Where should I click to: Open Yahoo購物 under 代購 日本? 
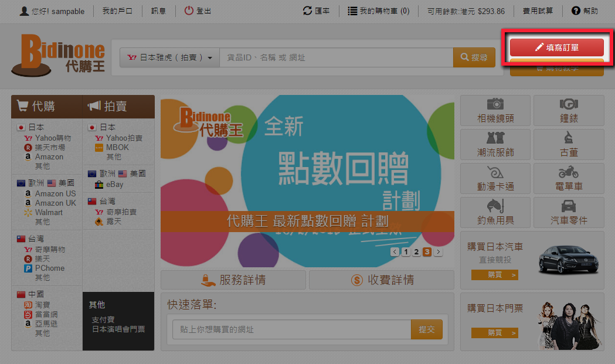pos(53,138)
